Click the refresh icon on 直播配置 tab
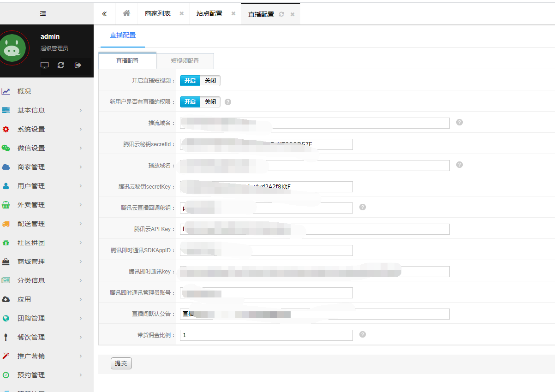 283,14
